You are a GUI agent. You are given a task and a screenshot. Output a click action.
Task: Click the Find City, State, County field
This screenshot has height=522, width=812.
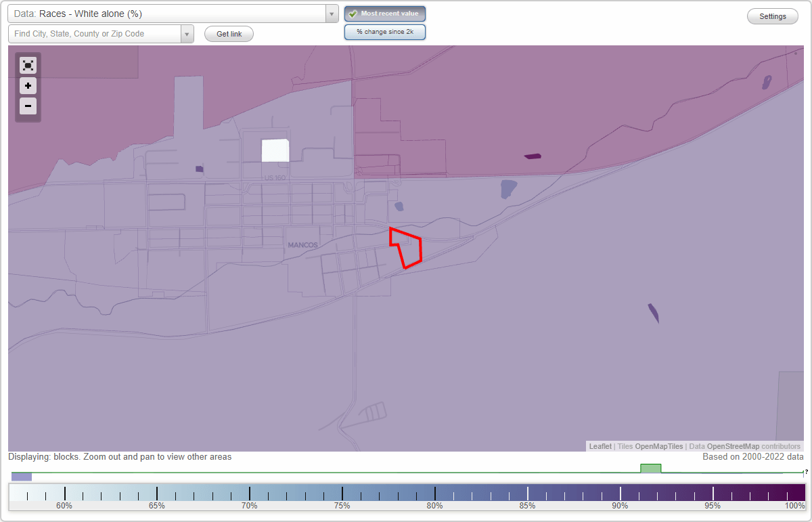pos(95,34)
